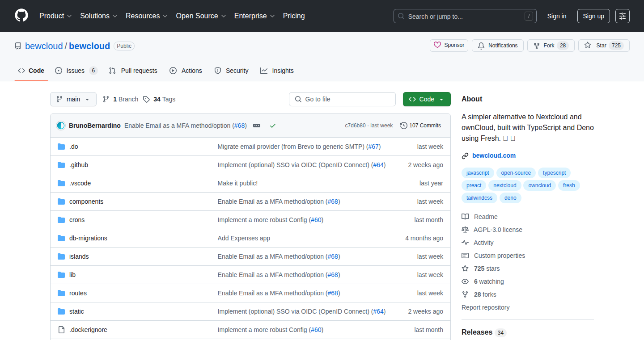The height and width of the screenshot is (340, 644).
Task: Click the .github folder icon
Action: click(x=61, y=165)
